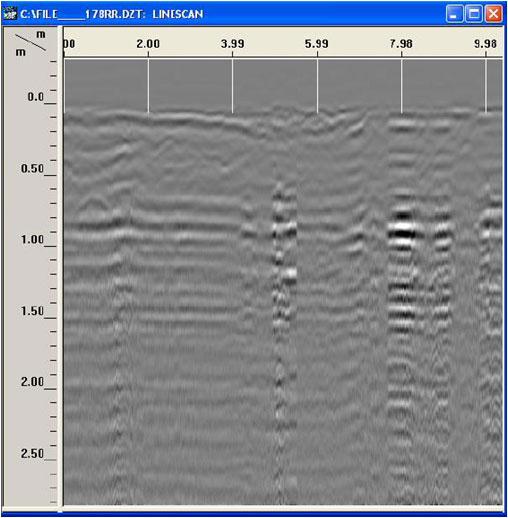Click the application icon in the title bar
508x518 pixels.
(9, 14)
